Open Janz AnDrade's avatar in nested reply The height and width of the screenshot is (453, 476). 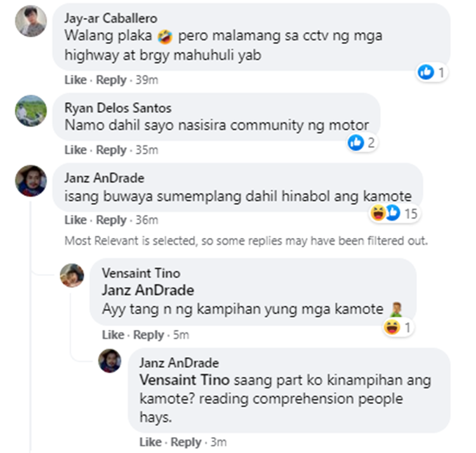[110, 361]
